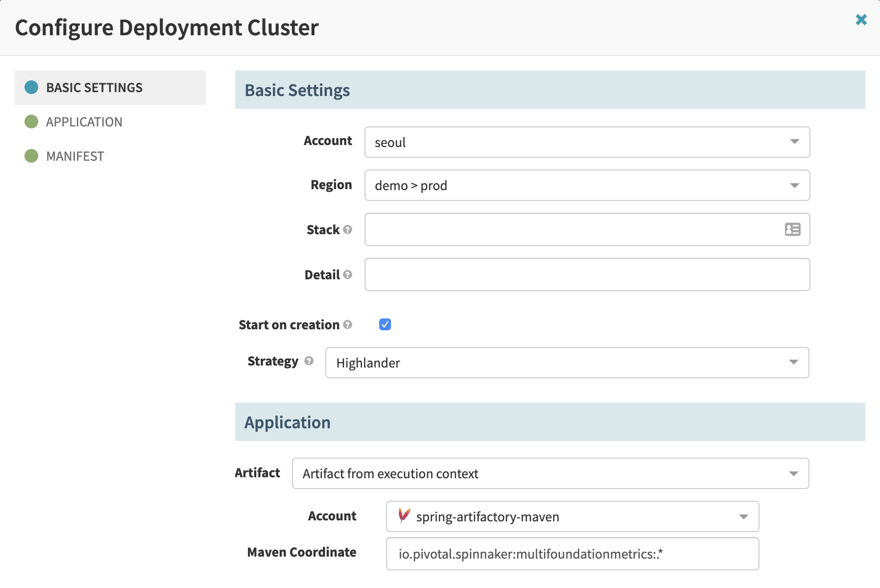View help for Strategy option

click(309, 361)
